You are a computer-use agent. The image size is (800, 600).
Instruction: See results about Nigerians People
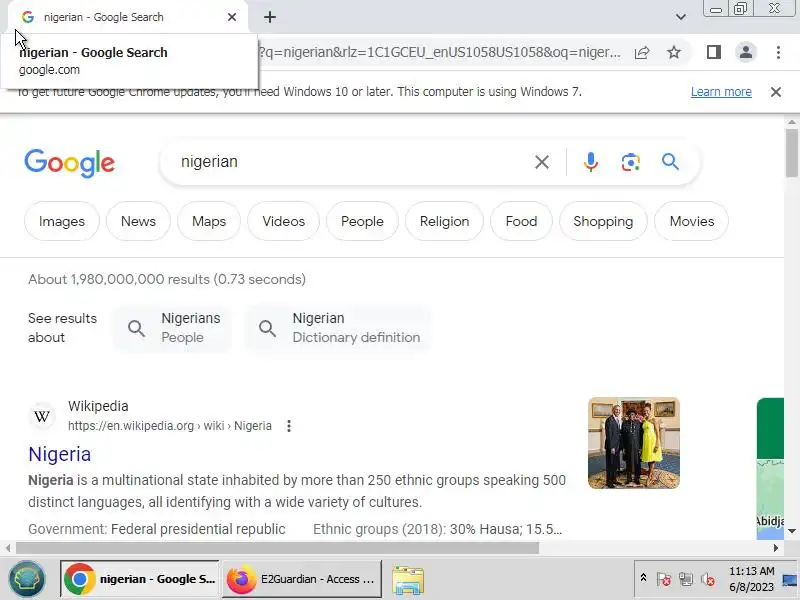click(x=172, y=328)
